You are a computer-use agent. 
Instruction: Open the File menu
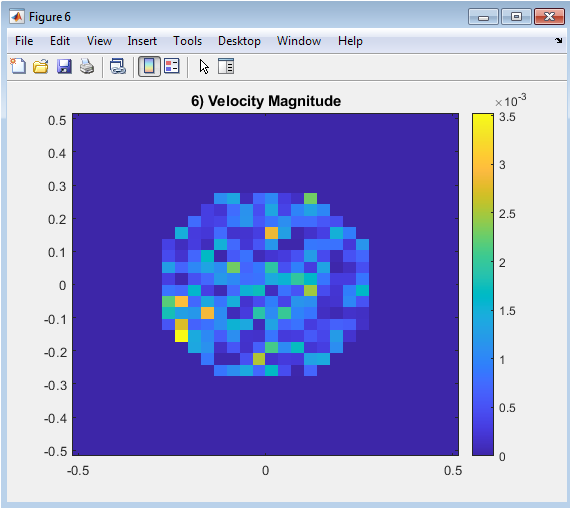click(24, 41)
